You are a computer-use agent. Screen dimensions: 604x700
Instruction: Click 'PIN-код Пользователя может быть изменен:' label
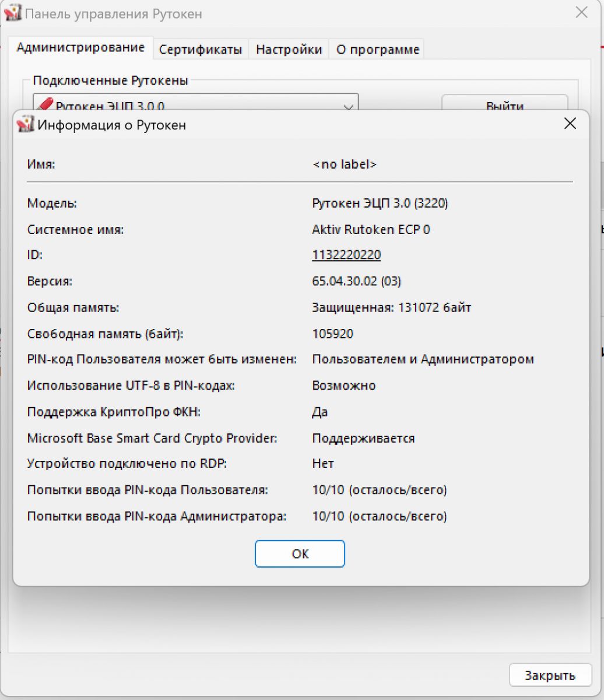[162, 359]
